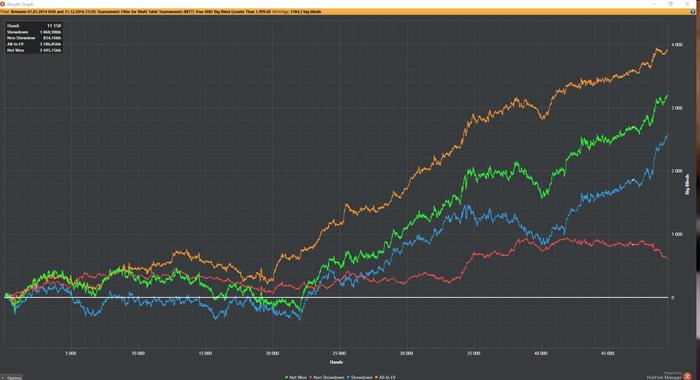Maximize the Results Graph window

click(671, 4)
